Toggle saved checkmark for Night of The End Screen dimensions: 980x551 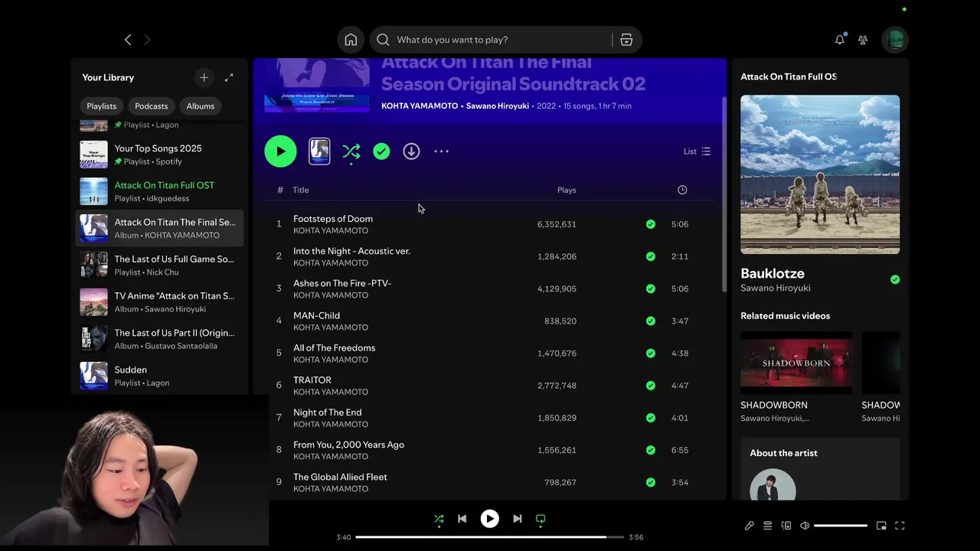coord(650,418)
